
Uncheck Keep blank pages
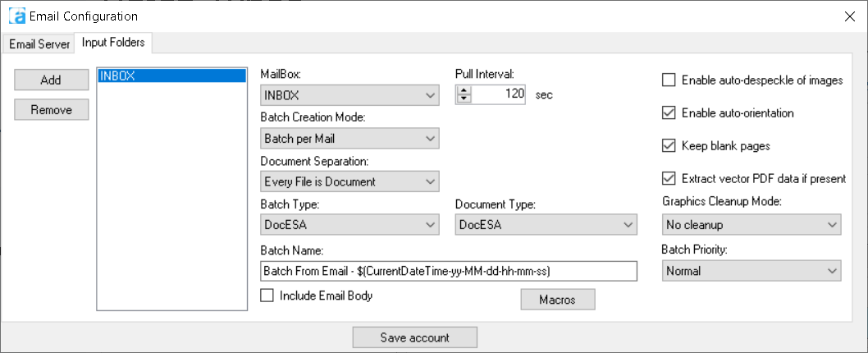point(669,146)
